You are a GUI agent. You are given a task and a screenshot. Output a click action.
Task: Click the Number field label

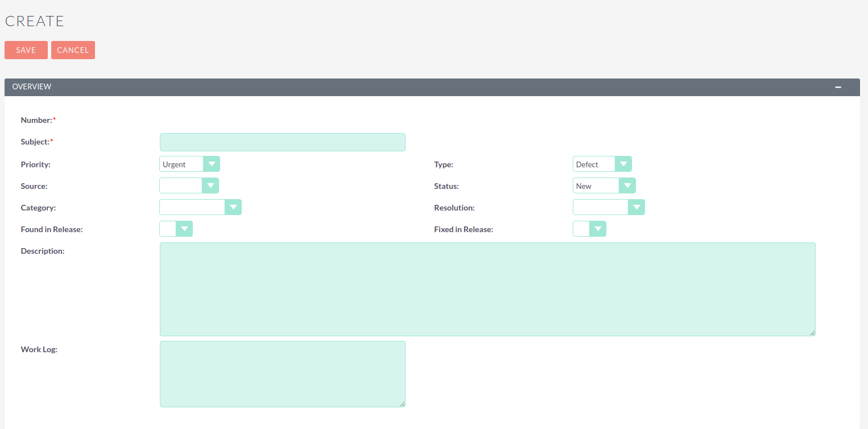36,121
